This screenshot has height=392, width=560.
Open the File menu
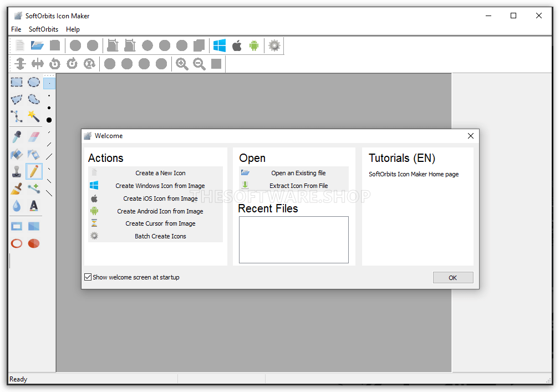pyautogui.click(x=16, y=29)
